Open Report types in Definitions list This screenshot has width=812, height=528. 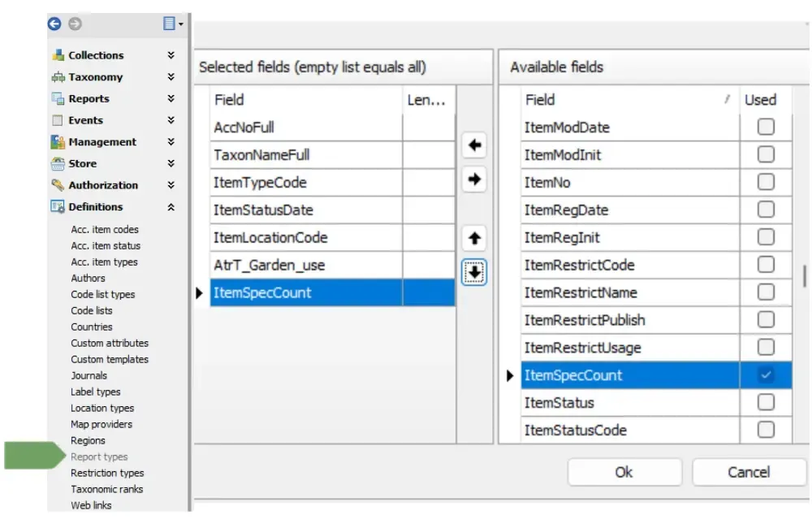tap(99, 457)
